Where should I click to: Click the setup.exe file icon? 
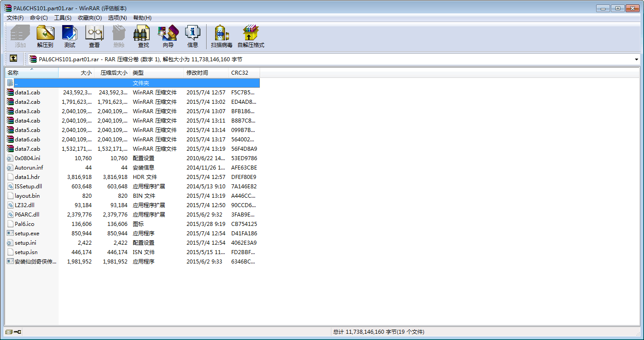coord(11,233)
